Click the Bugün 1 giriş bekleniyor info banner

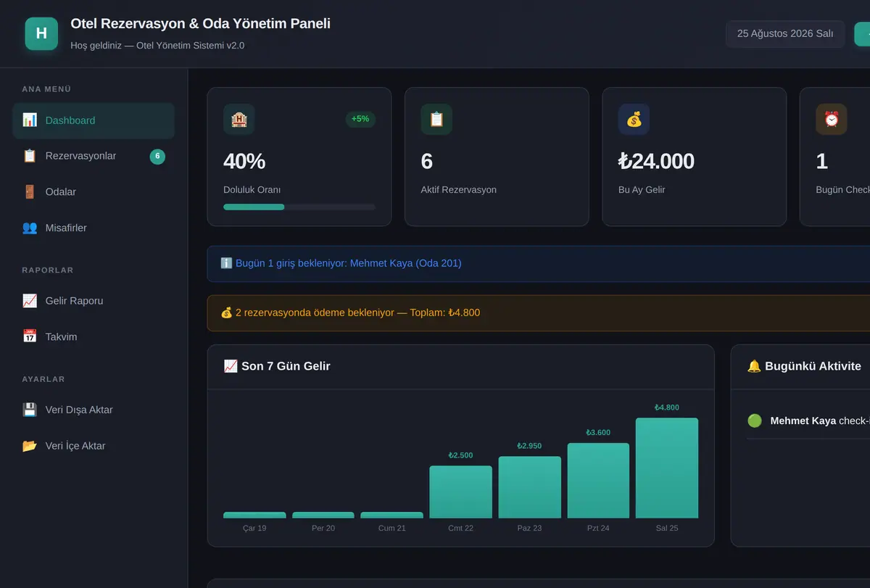(538, 263)
